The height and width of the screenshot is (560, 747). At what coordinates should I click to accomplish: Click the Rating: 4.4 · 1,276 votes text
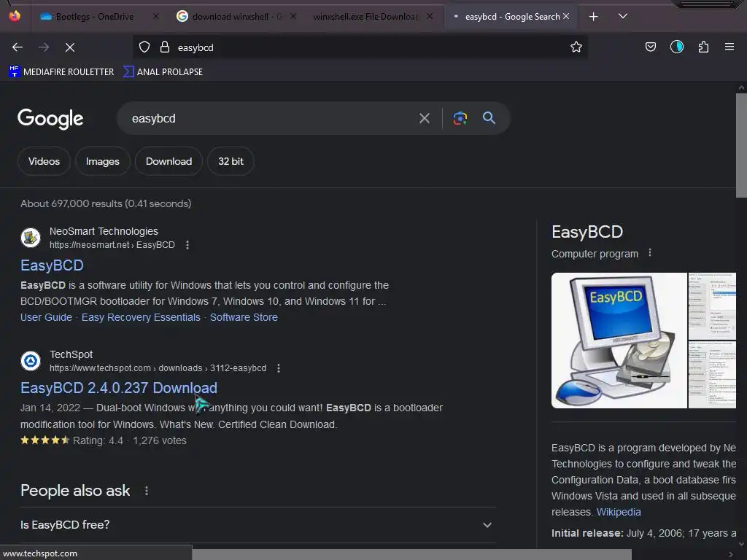click(x=129, y=440)
